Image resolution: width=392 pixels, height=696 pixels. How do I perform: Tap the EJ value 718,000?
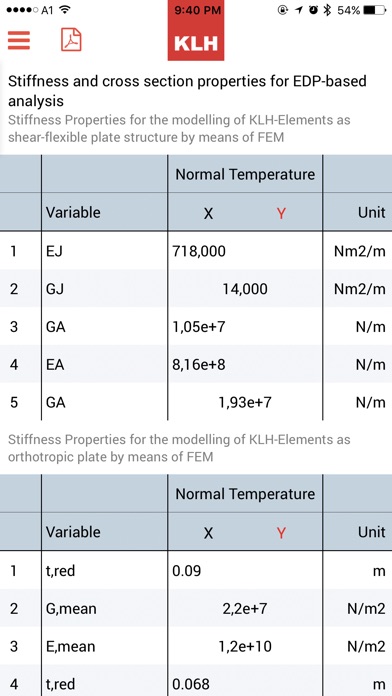[x=199, y=252]
